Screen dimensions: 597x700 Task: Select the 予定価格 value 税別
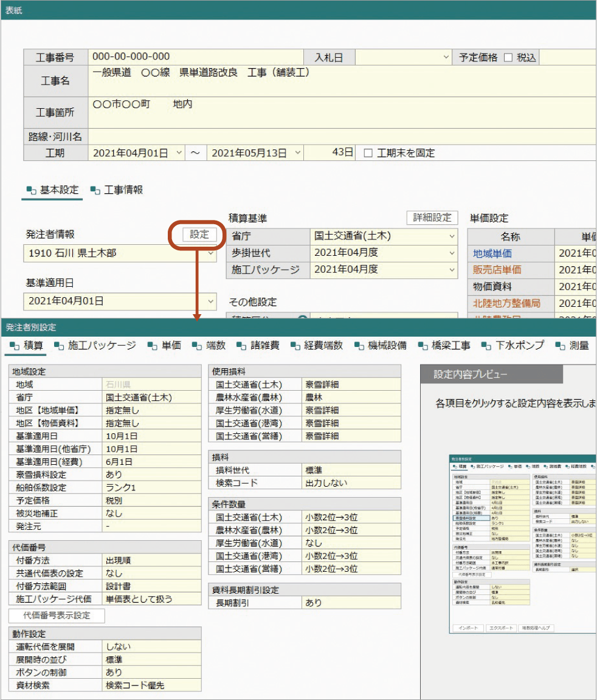pos(152,501)
